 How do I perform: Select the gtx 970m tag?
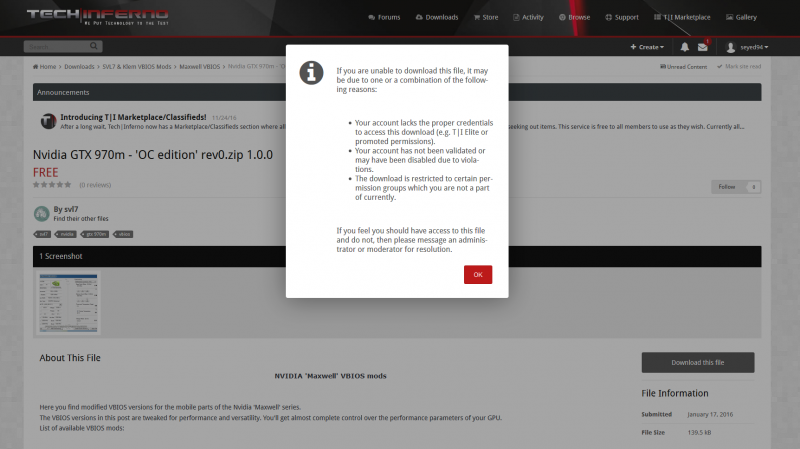(x=95, y=234)
